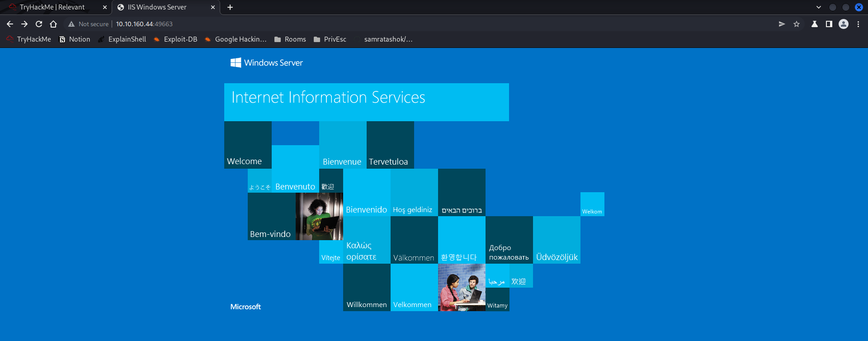Go forward with the arrow button
Screen dimensions: 868x341
tap(24, 24)
